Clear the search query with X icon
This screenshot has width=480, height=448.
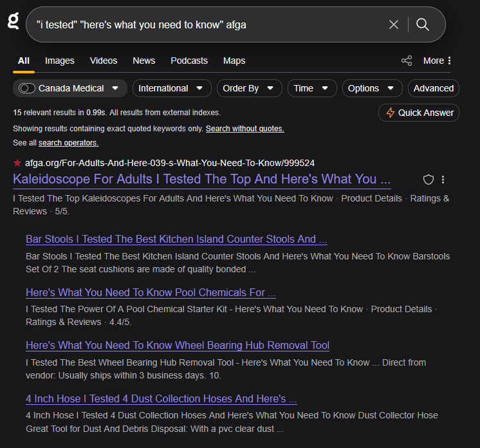tap(394, 24)
